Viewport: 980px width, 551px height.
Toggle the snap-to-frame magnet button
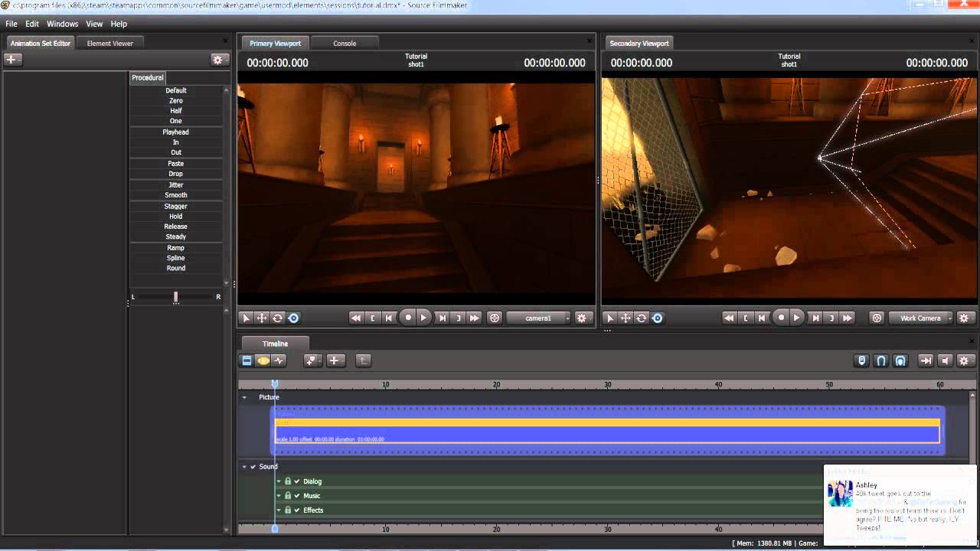(x=900, y=360)
